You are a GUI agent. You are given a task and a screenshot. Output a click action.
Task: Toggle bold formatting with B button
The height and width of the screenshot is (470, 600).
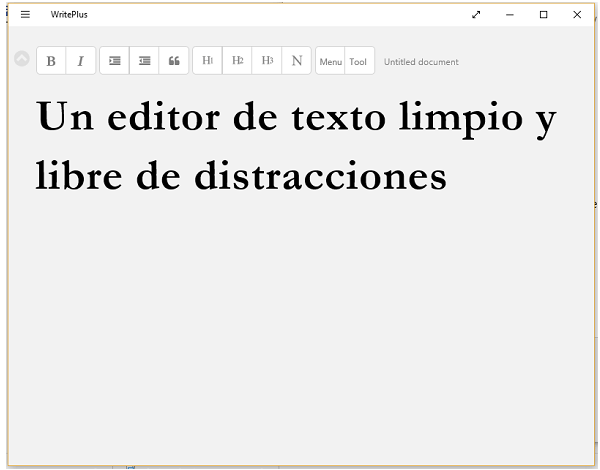click(x=51, y=60)
